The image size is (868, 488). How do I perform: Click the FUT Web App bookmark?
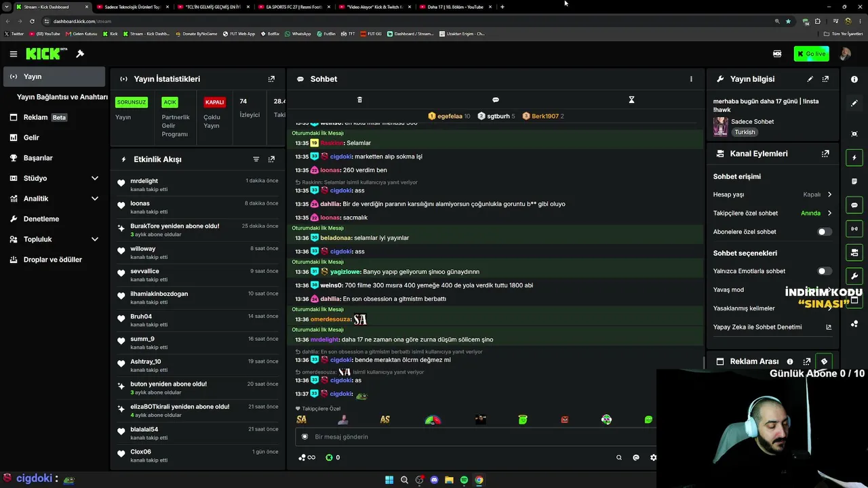coord(239,33)
